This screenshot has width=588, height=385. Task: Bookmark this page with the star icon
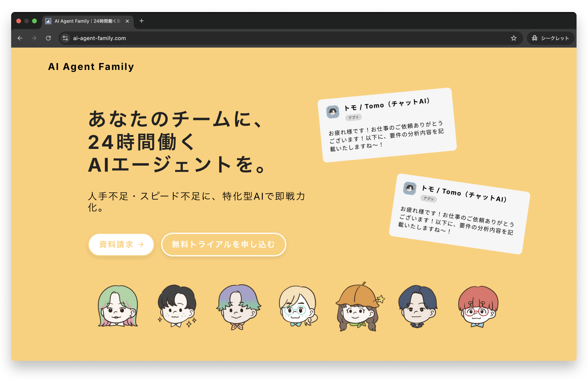514,38
